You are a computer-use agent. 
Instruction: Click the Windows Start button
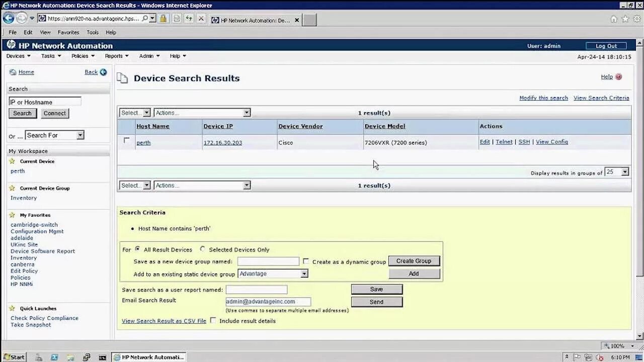coord(14,357)
